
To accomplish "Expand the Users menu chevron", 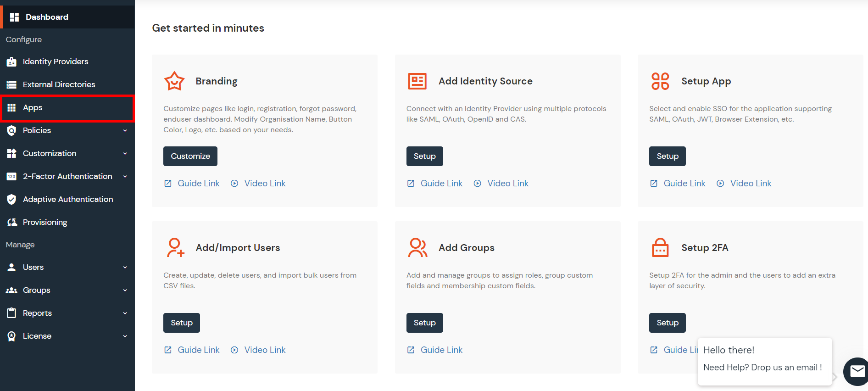I will tap(125, 267).
